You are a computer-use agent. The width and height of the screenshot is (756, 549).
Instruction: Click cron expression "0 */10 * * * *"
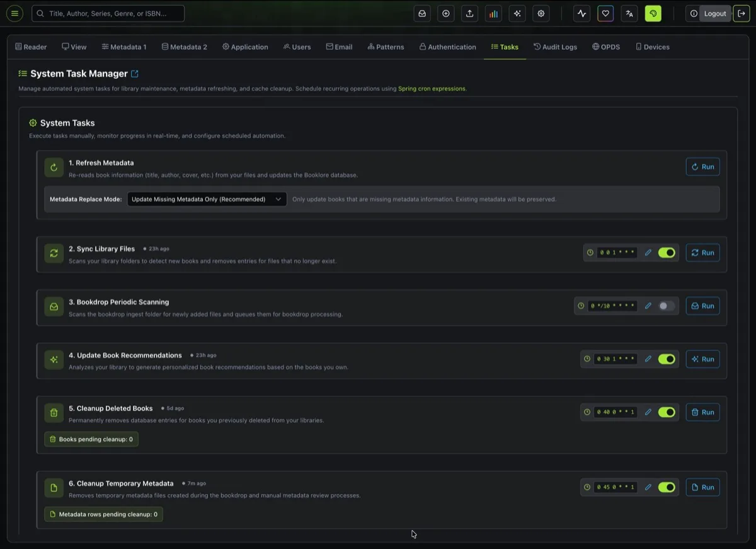612,306
